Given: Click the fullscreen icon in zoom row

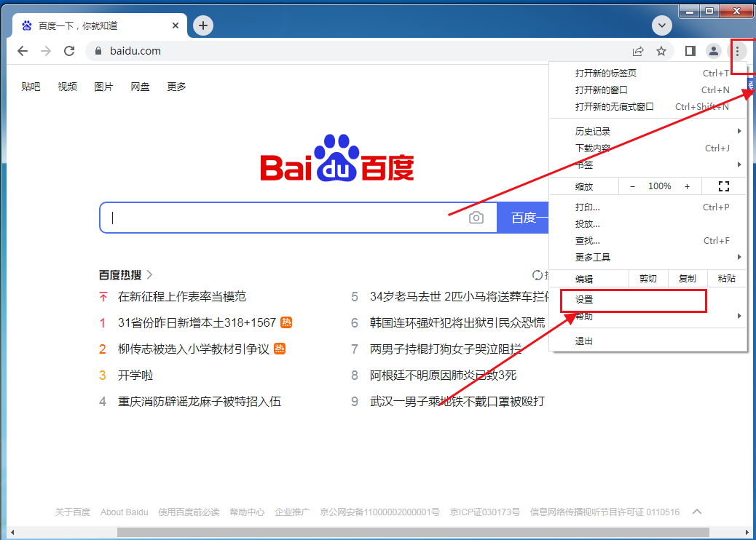Looking at the screenshot, I should [724, 186].
